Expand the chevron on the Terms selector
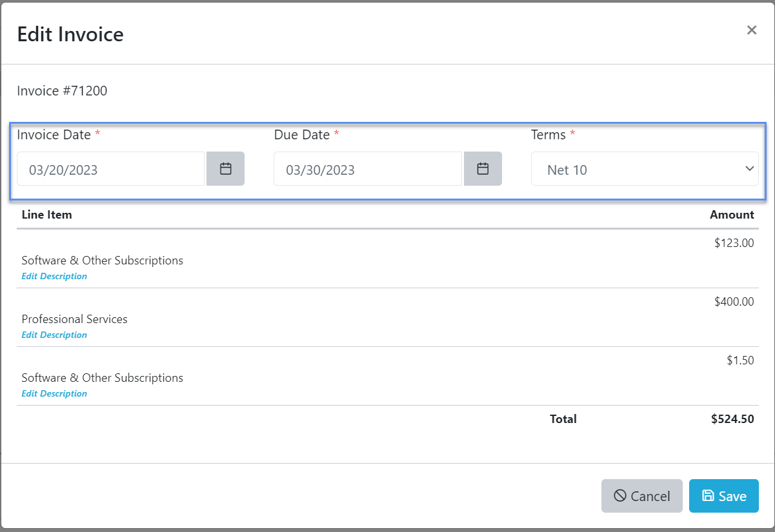Image resolution: width=775 pixels, height=532 pixels. [749, 169]
